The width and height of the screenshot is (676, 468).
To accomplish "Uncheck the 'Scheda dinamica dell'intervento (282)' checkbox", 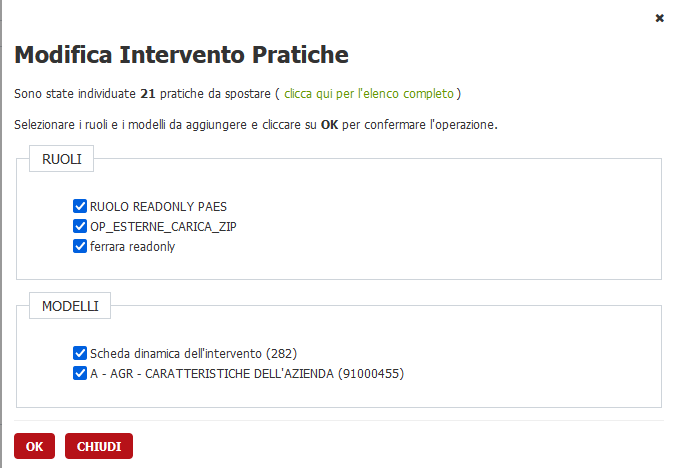I will click(80, 353).
